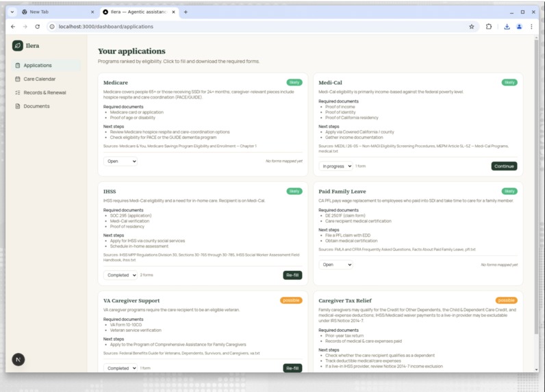Image resolution: width=545 pixels, height=392 pixels.
Task: Click the Documents file icon in sidebar
Action: pos(18,106)
